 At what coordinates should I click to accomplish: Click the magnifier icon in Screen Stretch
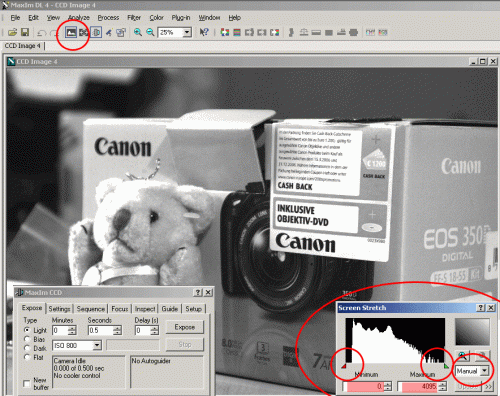click(x=463, y=356)
